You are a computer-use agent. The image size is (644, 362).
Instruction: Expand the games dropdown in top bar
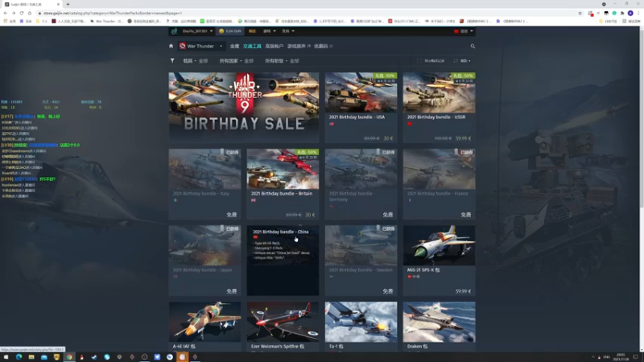270,31
